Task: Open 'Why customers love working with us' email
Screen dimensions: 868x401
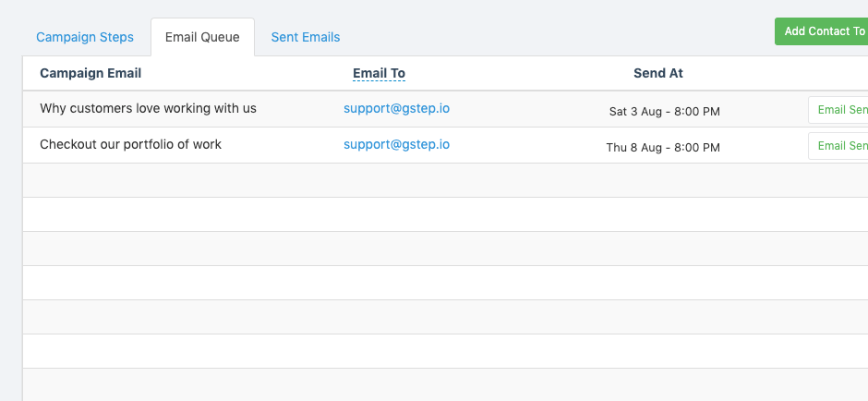Action: pos(148,108)
